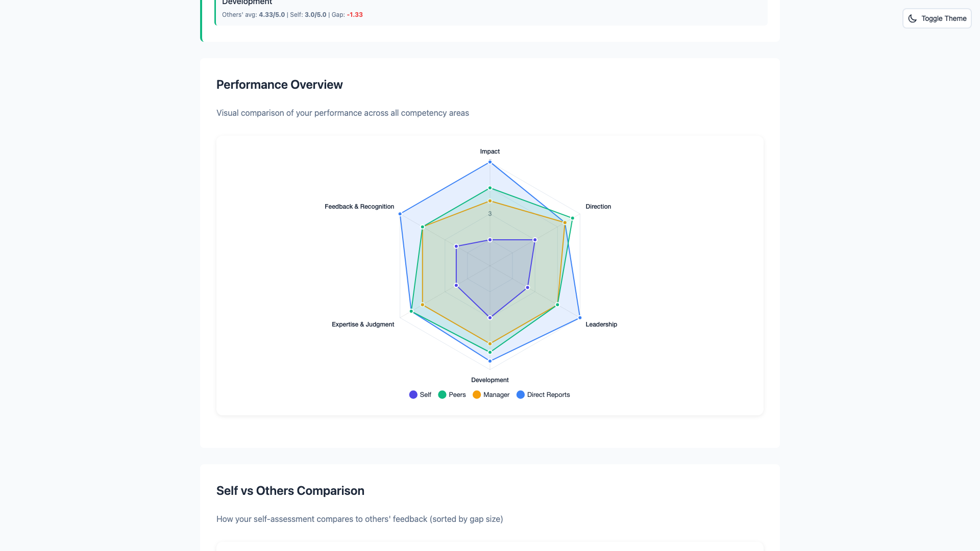Click the Self legend color dot

(412, 394)
